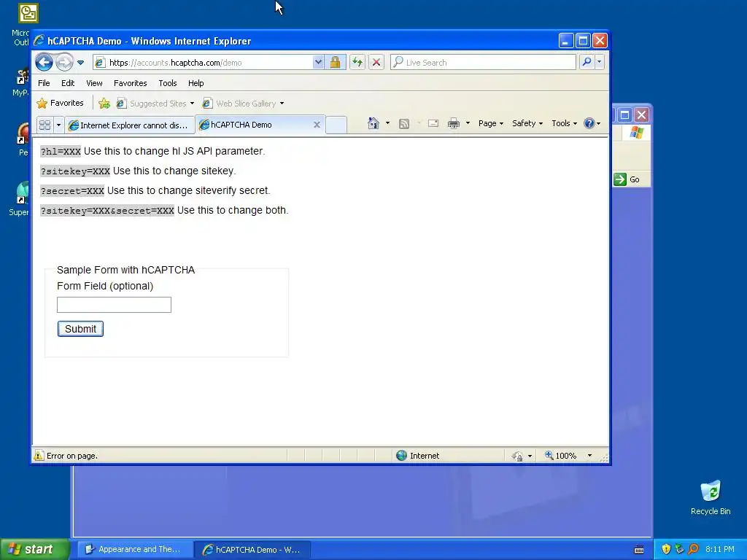Click the Forward navigation arrow
This screenshot has height=560, width=747.
64,63
